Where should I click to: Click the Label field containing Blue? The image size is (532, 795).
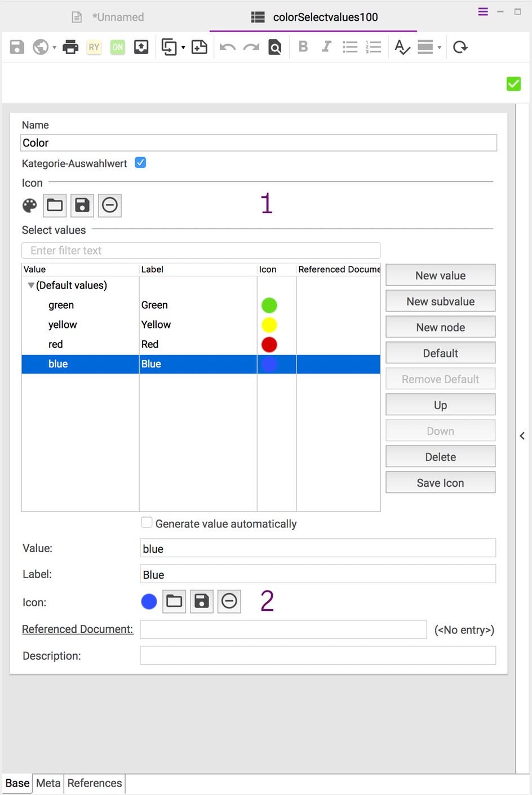pos(318,574)
